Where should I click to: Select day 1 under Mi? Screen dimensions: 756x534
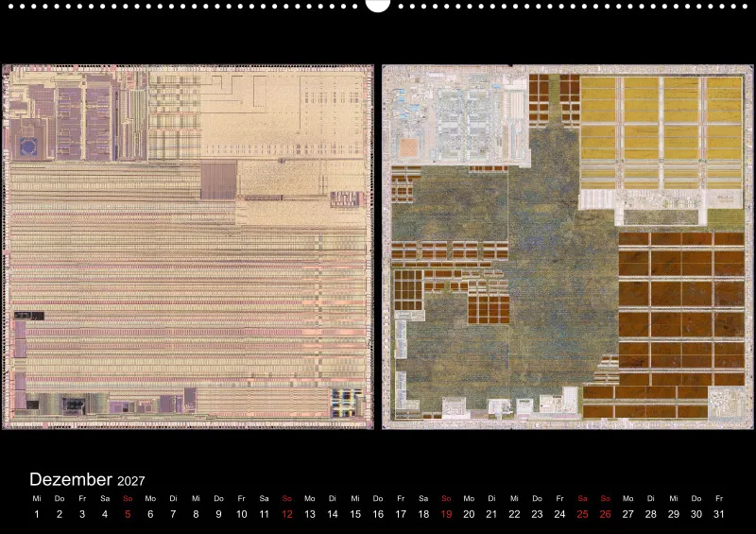(37, 514)
